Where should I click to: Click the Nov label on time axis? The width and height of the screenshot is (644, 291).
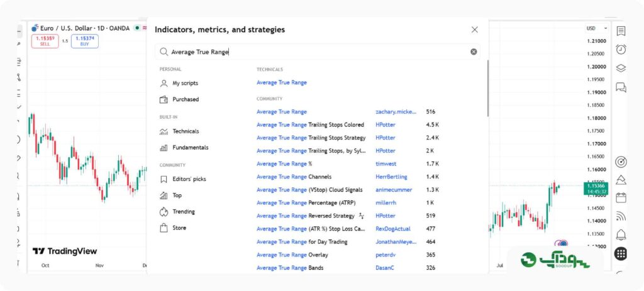(x=99, y=266)
